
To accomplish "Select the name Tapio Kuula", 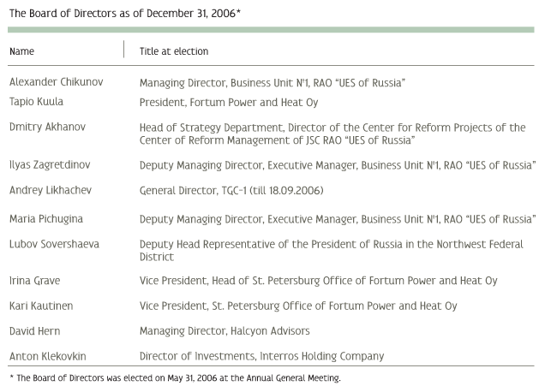I will (36, 102).
